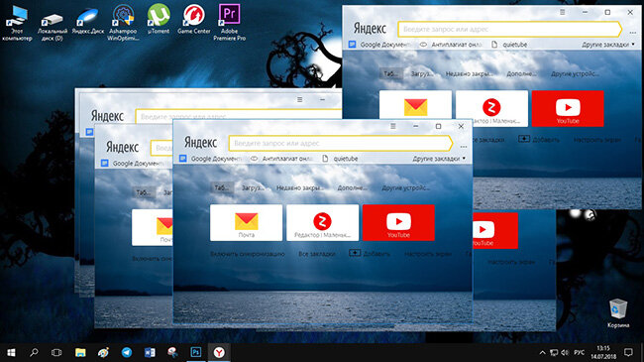Click Настроить экран in the top-right window

[x=596, y=140]
